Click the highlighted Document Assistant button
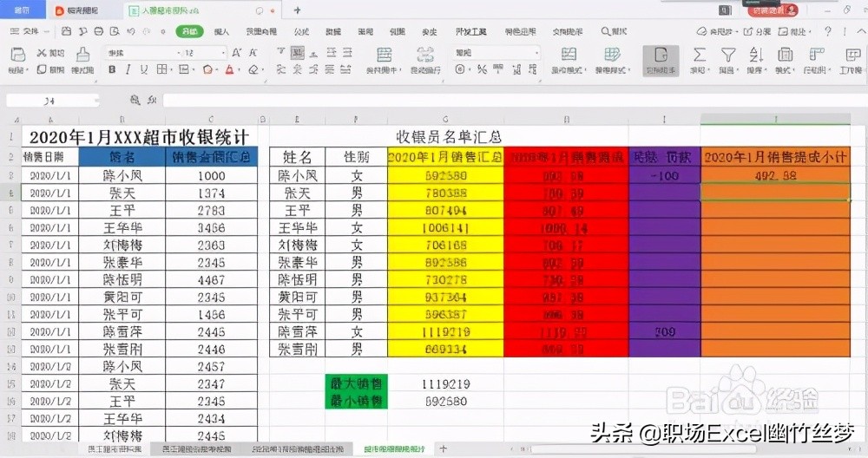The image size is (868, 458). pos(661,61)
